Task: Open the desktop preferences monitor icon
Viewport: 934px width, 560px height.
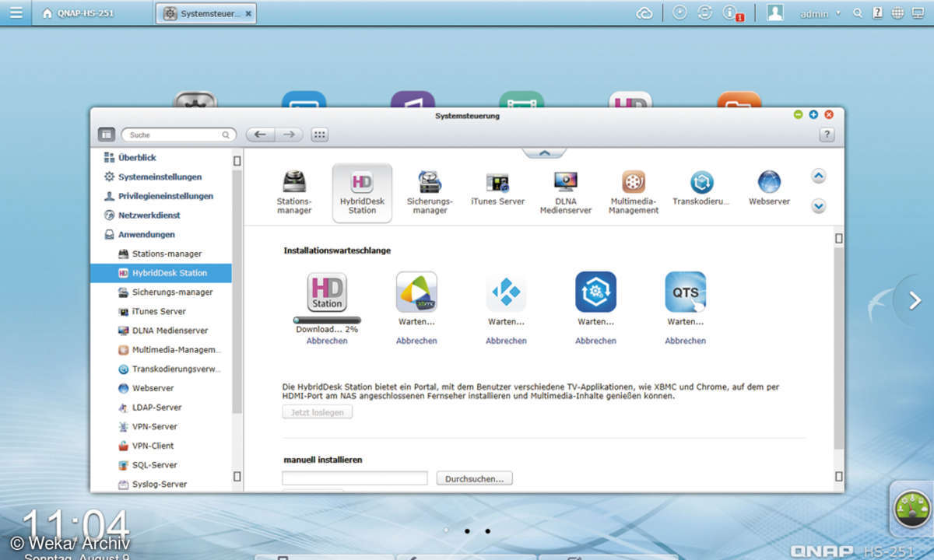Action: click(918, 13)
